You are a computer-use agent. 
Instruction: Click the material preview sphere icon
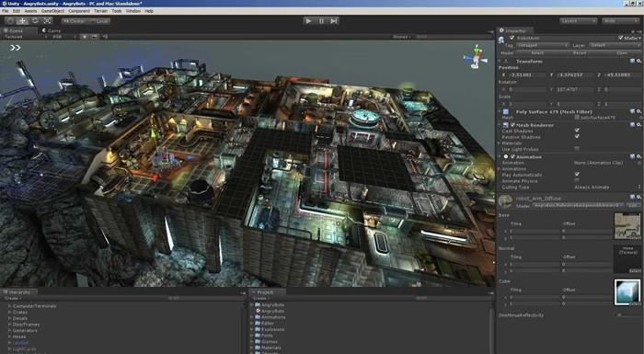point(505,201)
